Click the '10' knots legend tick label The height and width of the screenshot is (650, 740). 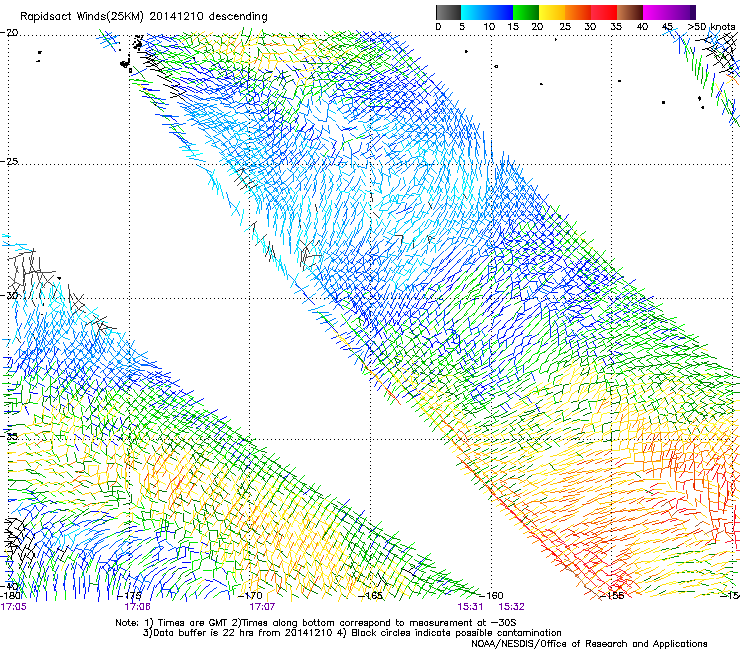pyautogui.click(x=489, y=27)
